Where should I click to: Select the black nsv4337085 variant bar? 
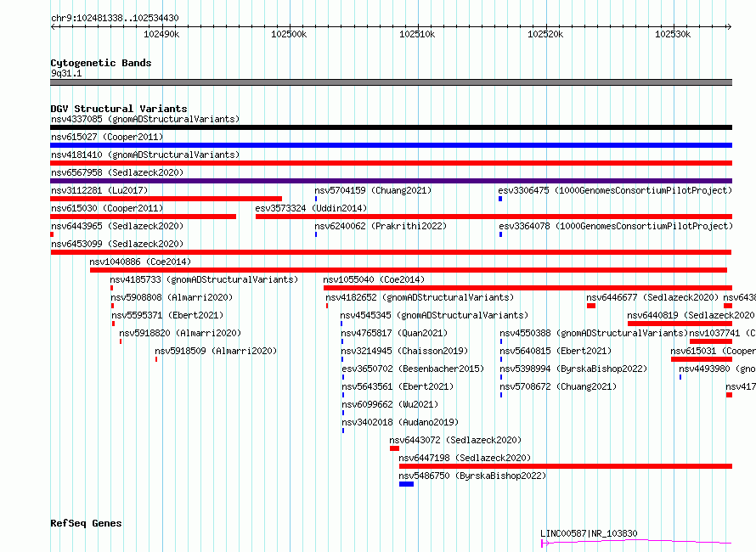pos(391,127)
